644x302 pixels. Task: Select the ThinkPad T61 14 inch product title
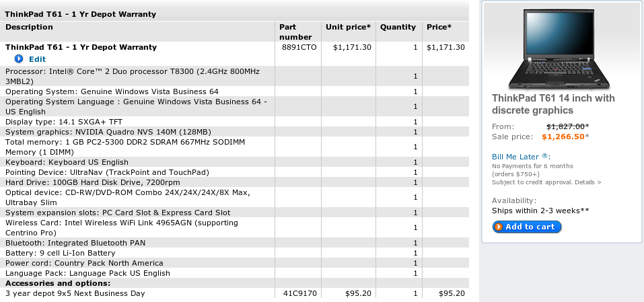pyautogui.click(x=553, y=104)
